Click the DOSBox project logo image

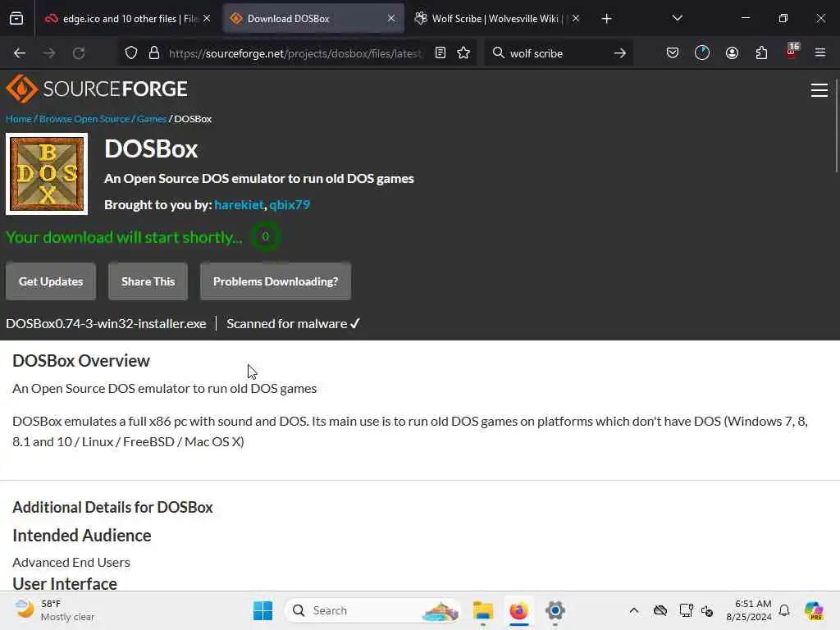(47, 174)
